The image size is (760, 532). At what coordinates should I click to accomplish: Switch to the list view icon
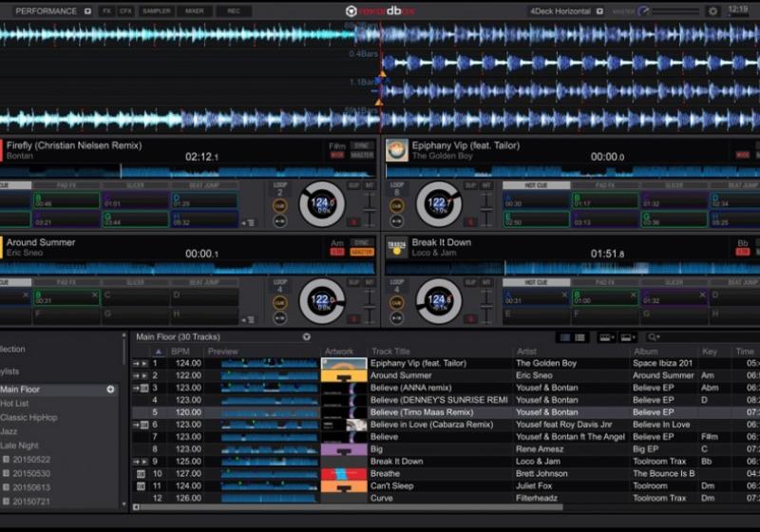point(579,337)
